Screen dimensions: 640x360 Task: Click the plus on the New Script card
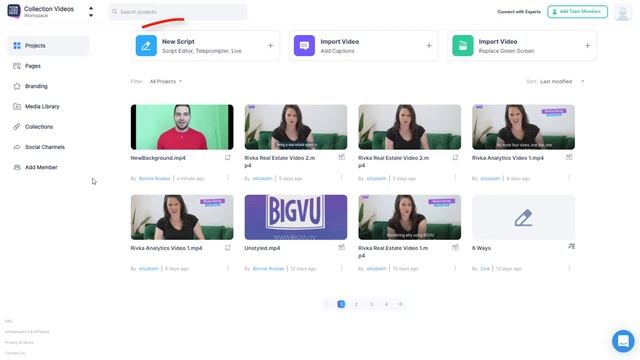coord(271,46)
